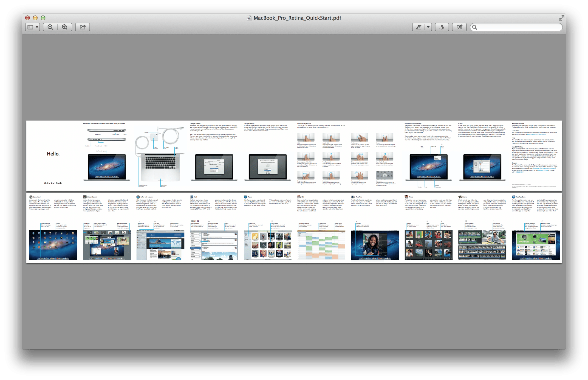The width and height of the screenshot is (588, 380).
Task: Click the 'Swipe to navigate' gesture illustration
Action: [x=306, y=175]
